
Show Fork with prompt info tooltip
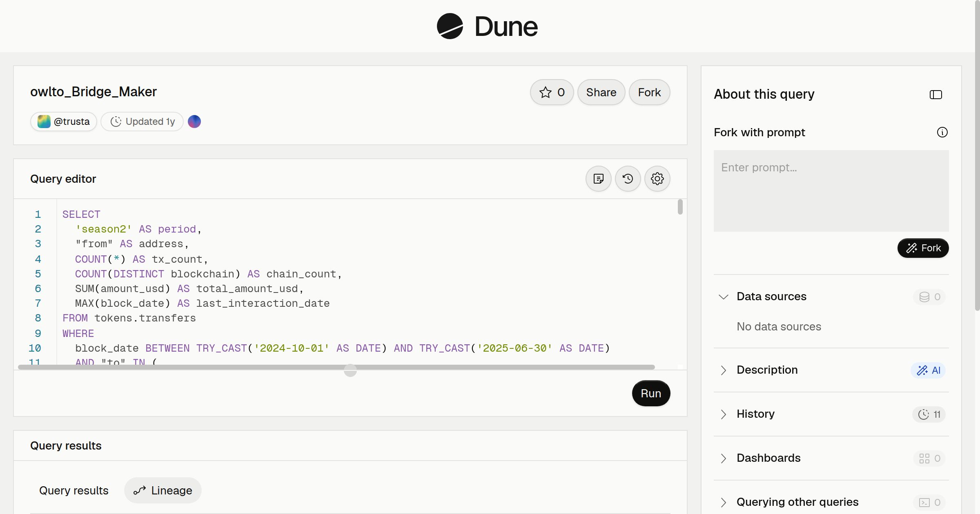[x=942, y=132]
